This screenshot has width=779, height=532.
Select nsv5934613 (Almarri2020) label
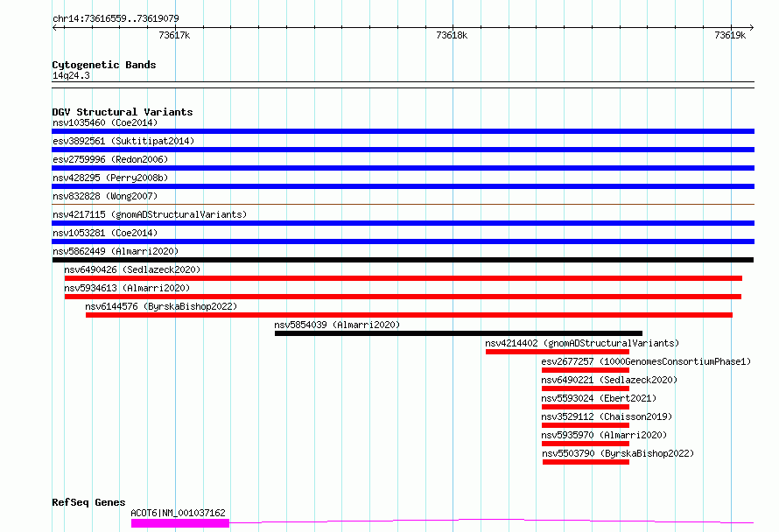pos(127,288)
